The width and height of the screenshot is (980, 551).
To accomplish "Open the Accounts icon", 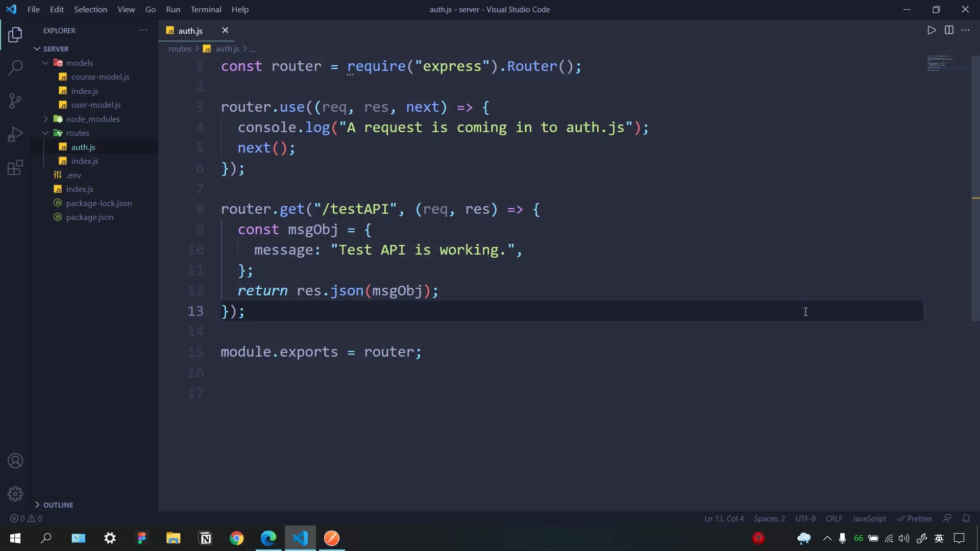I will [x=15, y=461].
